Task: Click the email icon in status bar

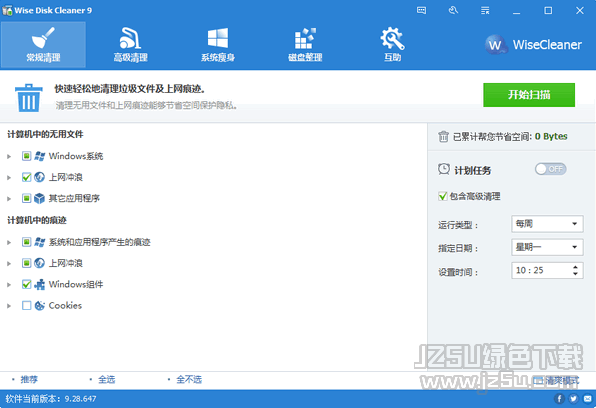Action: click(588, 398)
